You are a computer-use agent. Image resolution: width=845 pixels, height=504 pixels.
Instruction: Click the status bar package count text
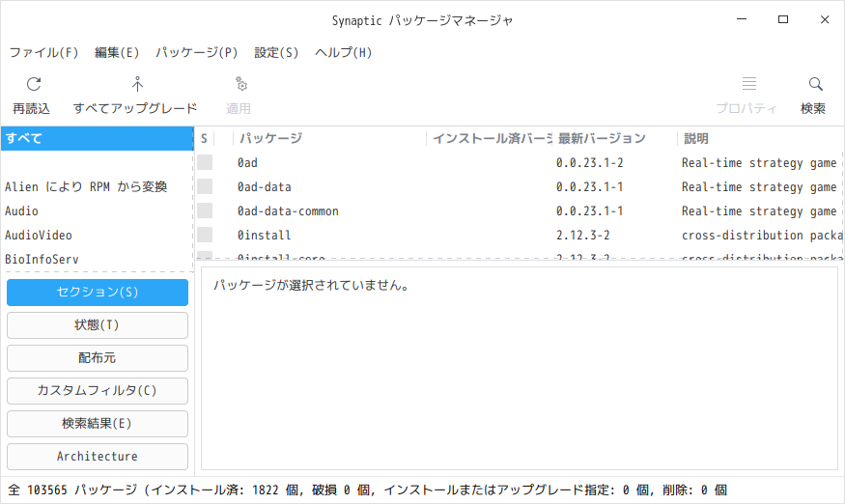click(x=366, y=490)
